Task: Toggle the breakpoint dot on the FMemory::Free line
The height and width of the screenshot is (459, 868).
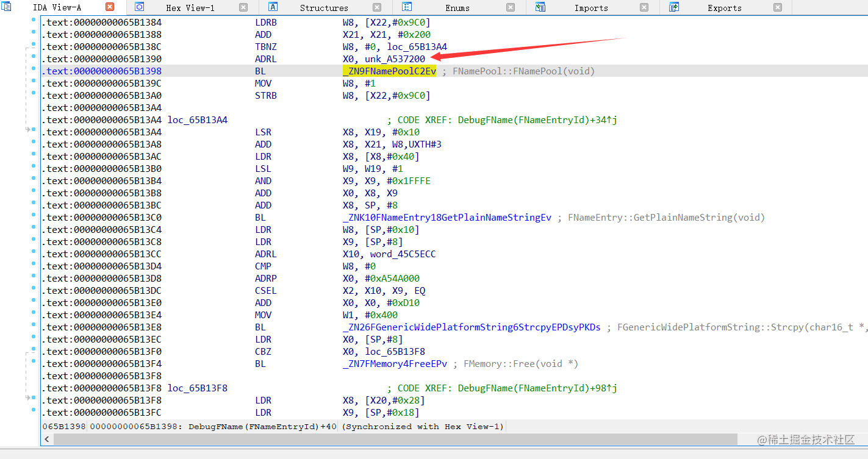Action: tap(34, 361)
